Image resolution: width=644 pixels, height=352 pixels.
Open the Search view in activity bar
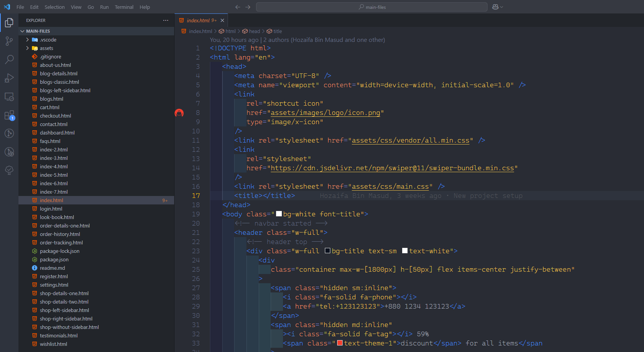[9, 59]
